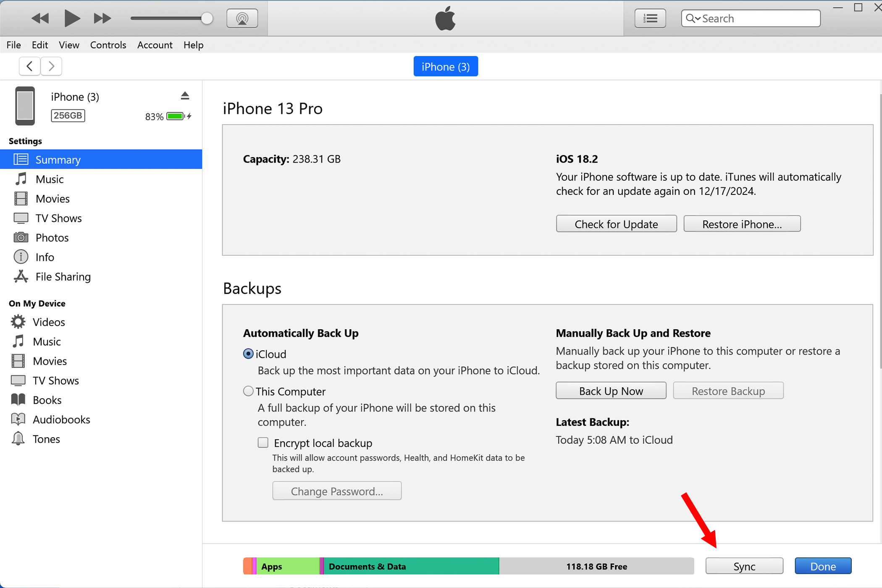
Task: Select the iCloud backup radio button
Action: pos(248,354)
